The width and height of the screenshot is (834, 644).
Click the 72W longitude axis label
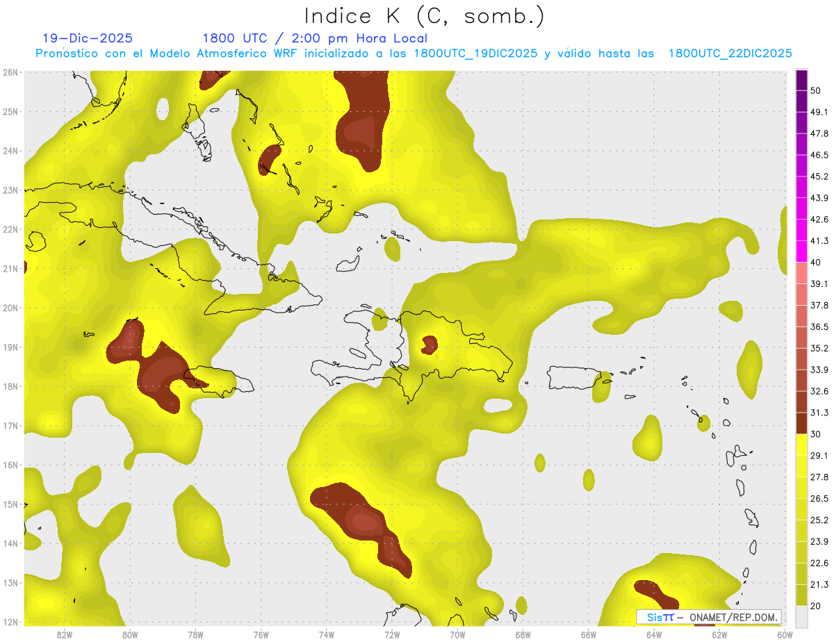(392, 634)
